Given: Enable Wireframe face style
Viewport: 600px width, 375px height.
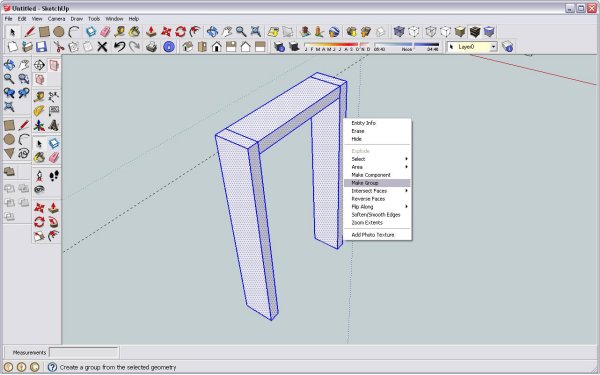Looking at the screenshot, I should point(431,31).
